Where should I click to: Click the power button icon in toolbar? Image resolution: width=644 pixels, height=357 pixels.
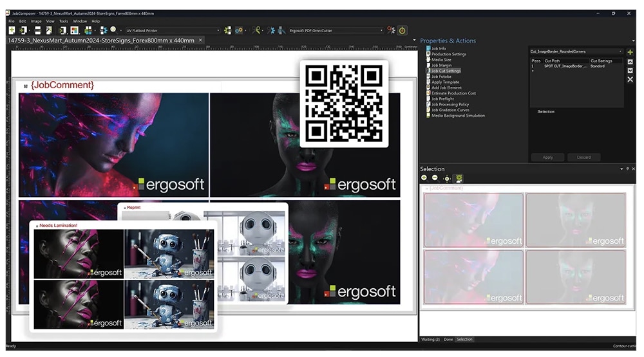(402, 30)
